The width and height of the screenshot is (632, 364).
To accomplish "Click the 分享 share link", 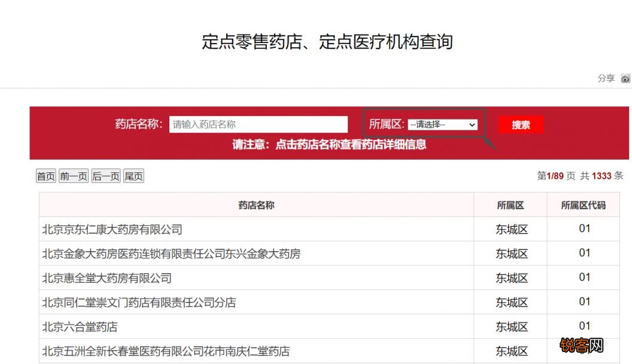I will click(606, 78).
